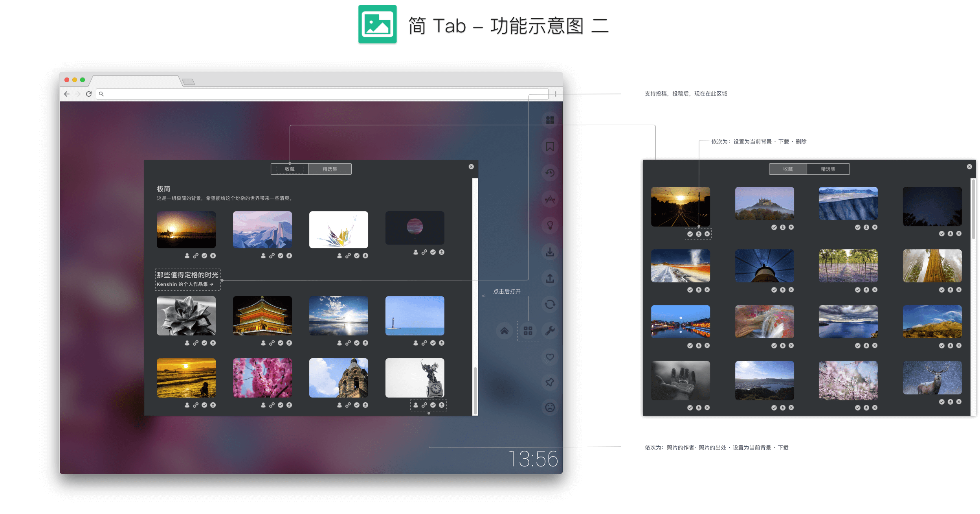Click the pushpin icon in the sidebar
The width and height of the screenshot is (980, 514).
[550, 382]
